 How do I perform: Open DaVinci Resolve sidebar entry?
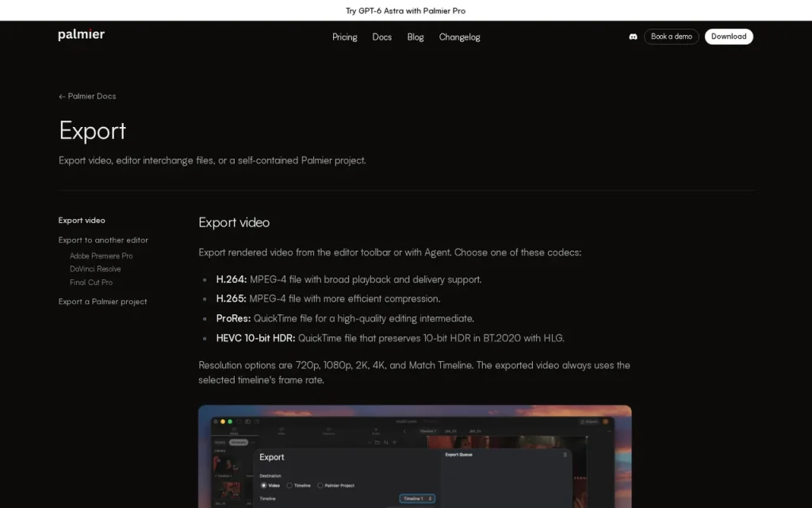[x=95, y=269]
